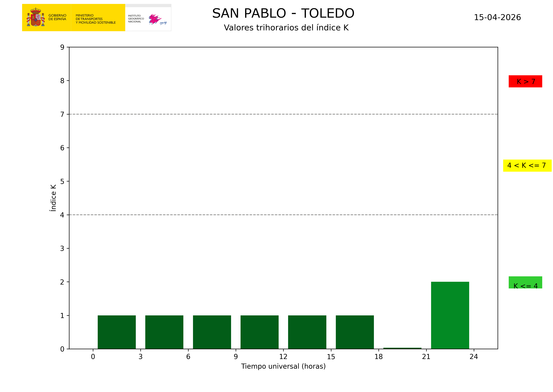Click the bar between 9 and 12 hours

tap(259, 332)
